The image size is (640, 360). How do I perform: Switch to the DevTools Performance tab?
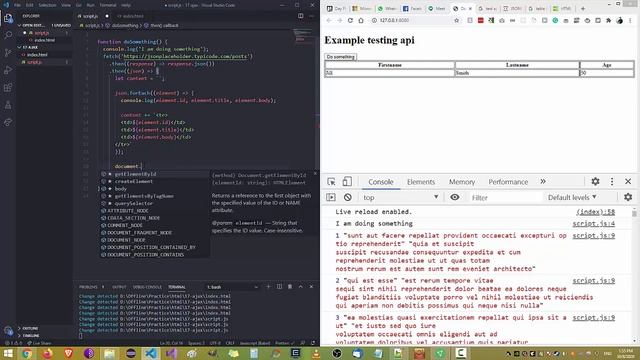[x=508, y=182]
